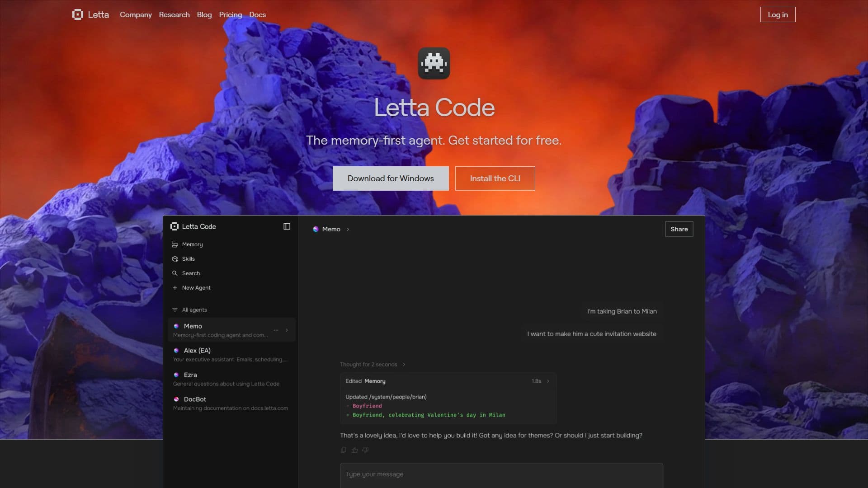Click the 'I'm taking Brian to Milan' message
Image resolution: width=868 pixels, height=488 pixels.
(x=622, y=311)
